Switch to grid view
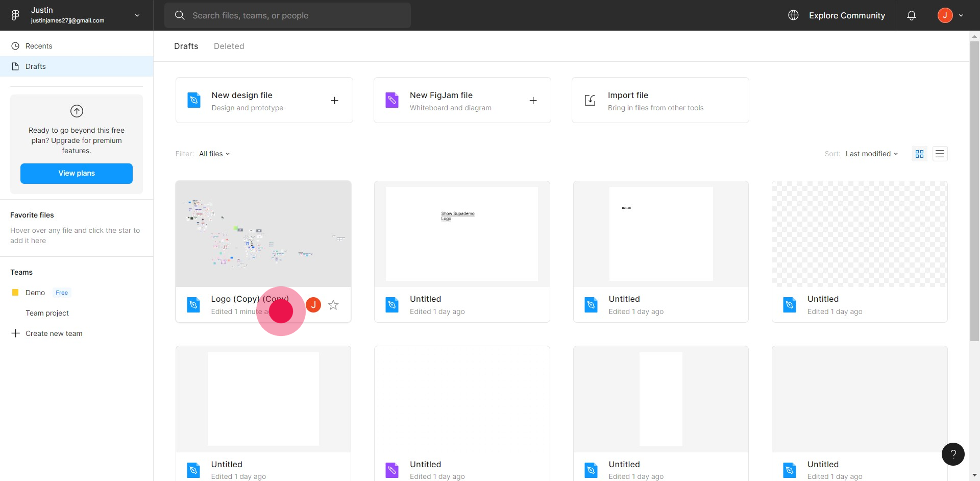This screenshot has height=481, width=980. [920, 154]
